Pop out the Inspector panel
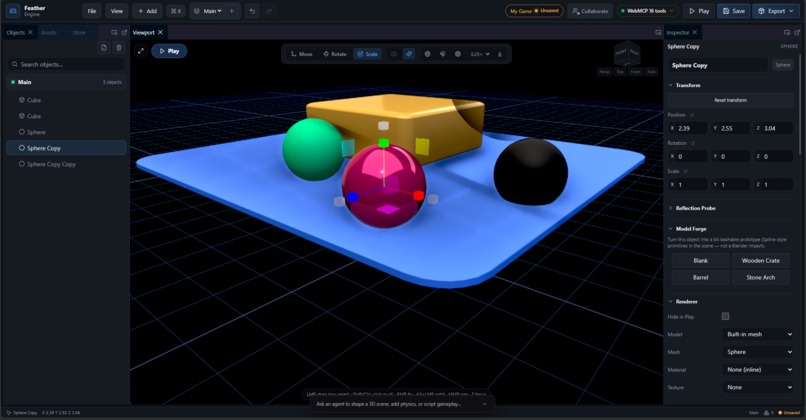Screen dimensions: 806x420 pos(797,32)
